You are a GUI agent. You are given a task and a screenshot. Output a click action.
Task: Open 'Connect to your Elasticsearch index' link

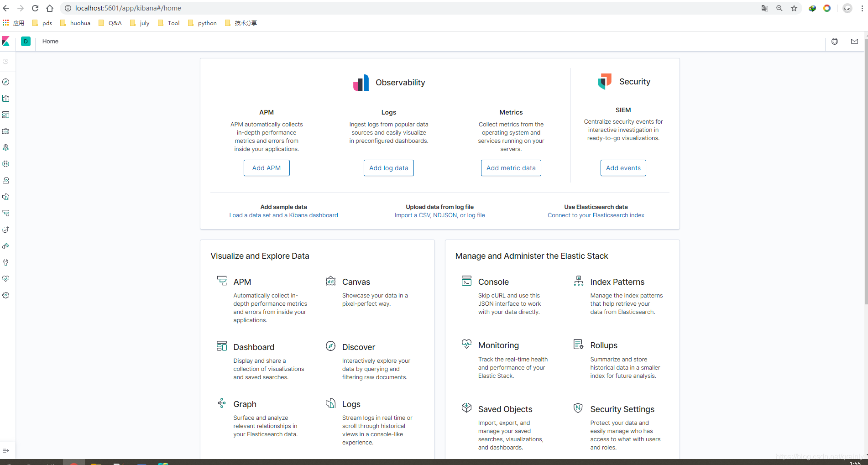596,215
